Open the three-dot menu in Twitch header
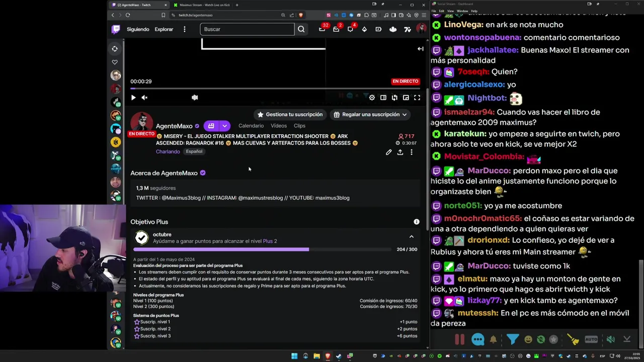This screenshot has width=644, height=362. tap(184, 29)
